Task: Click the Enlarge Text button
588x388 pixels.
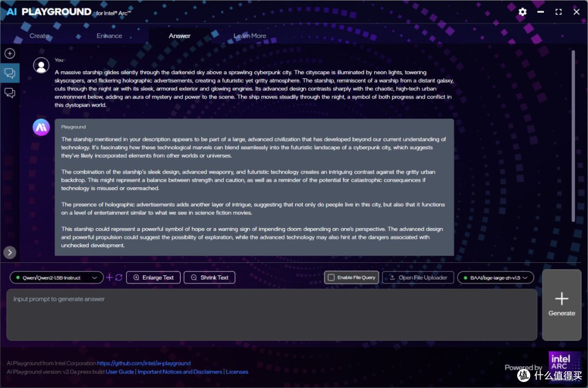Action: click(x=154, y=278)
